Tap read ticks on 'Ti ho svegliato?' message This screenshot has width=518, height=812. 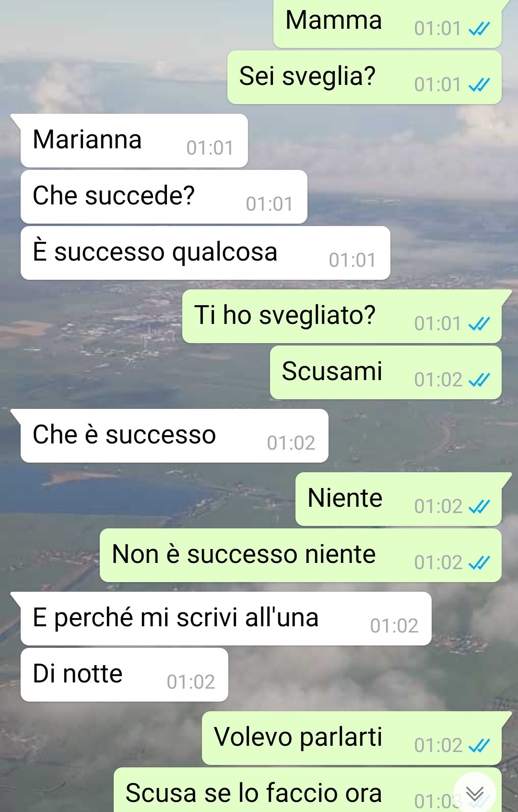click(x=479, y=324)
